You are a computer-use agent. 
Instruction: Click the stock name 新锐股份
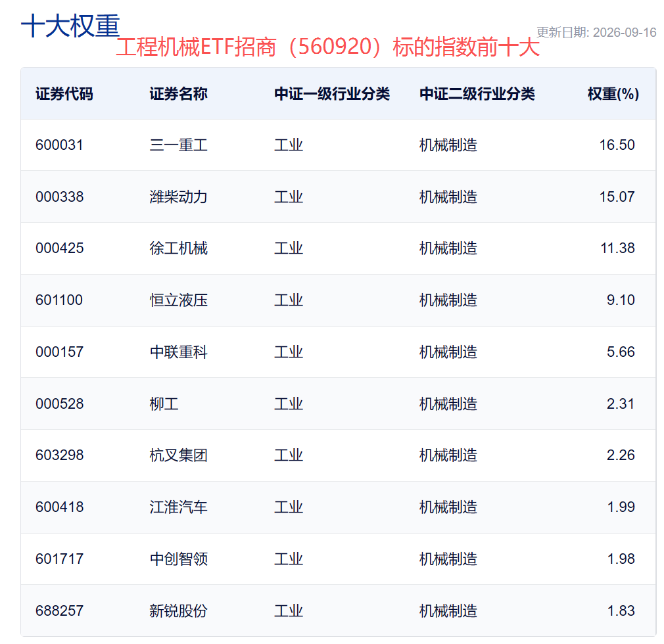[x=178, y=611]
